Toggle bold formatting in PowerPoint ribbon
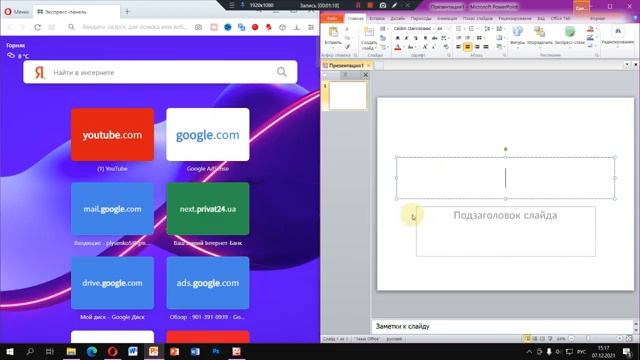 [x=397, y=38]
